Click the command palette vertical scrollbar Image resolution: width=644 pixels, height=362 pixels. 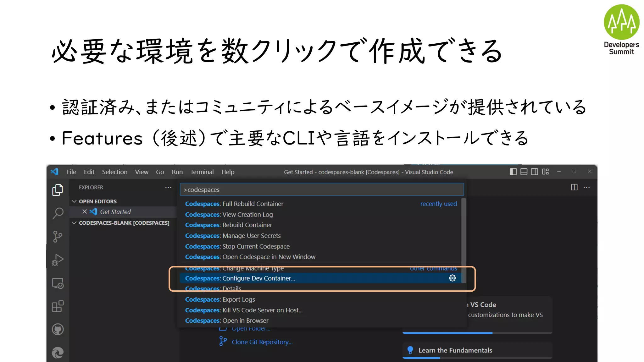point(464,240)
